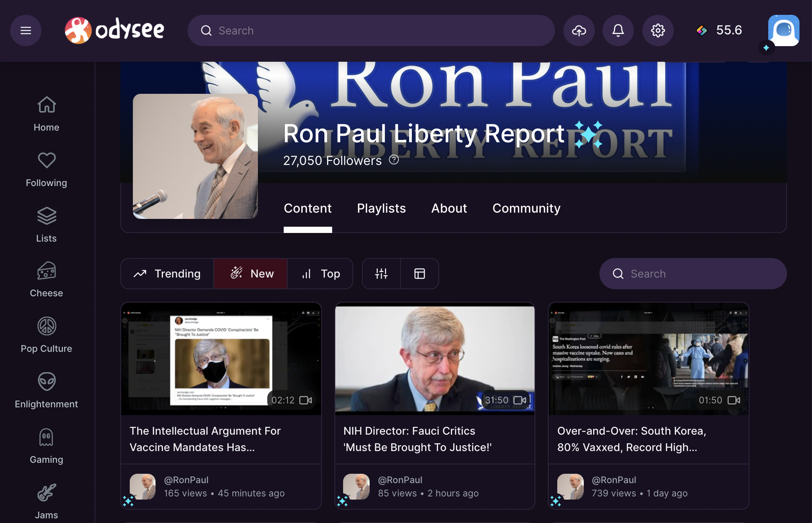The image size is (812, 523).
Task: Toggle the layout view icon
Action: tap(420, 274)
